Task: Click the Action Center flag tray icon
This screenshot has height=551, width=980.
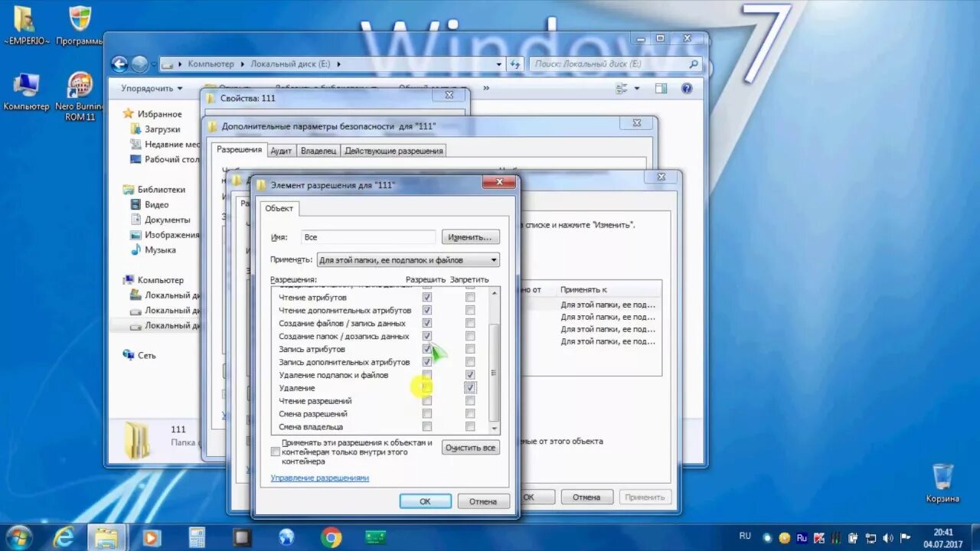Action: [x=906, y=538]
